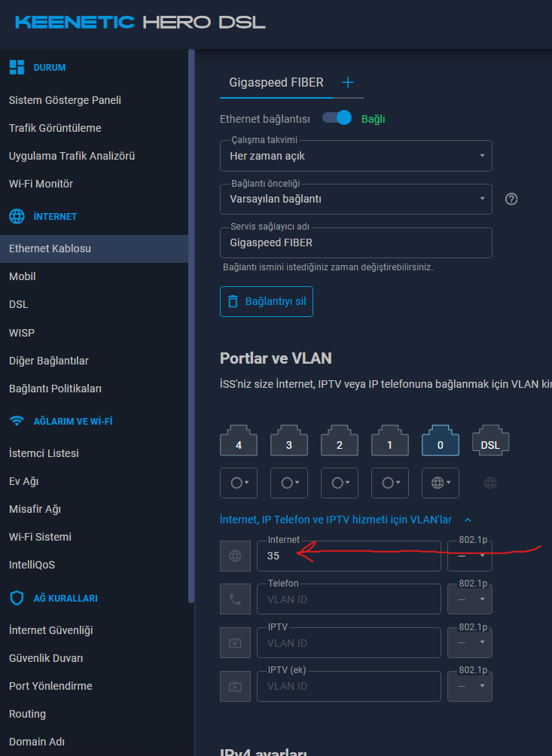552x756 pixels.
Task: Click the Durum dashboard grid icon
Action: (17, 68)
